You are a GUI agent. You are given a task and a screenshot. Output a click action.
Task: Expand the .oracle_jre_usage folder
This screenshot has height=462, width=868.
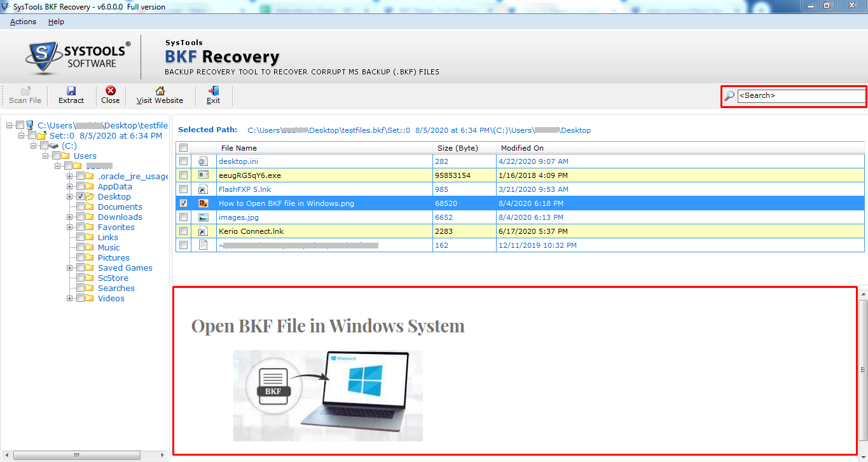coord(70,176)
